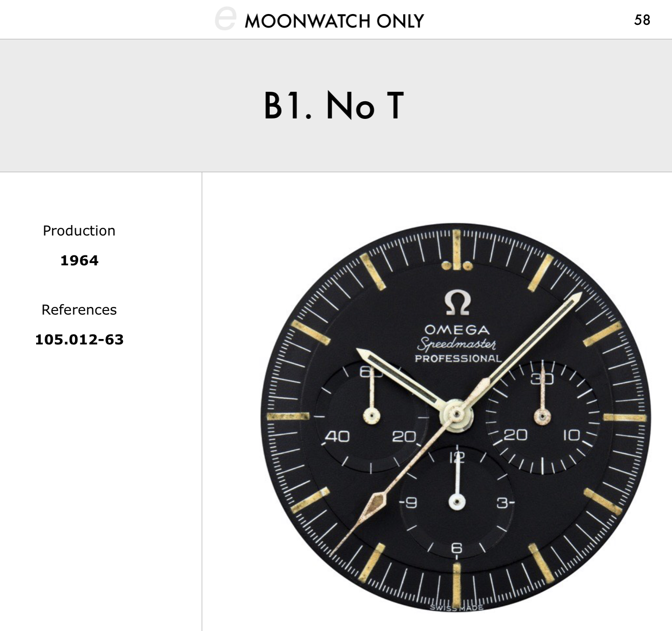This screenshot has width=672, height=631.
Task: Click the Production label
Action: (79, 231)
